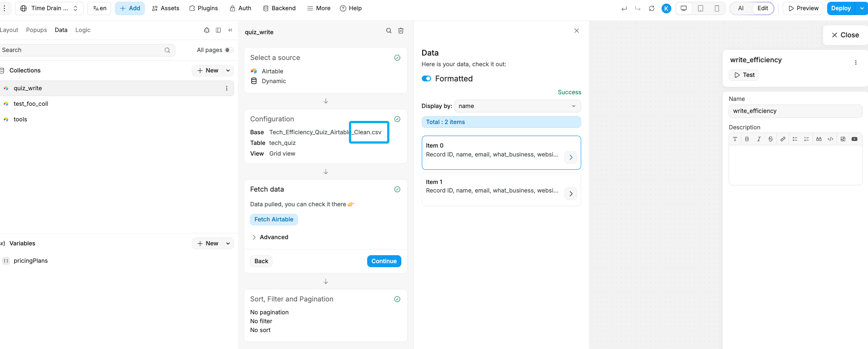Open the debug bug icon panel

point(206,30)
